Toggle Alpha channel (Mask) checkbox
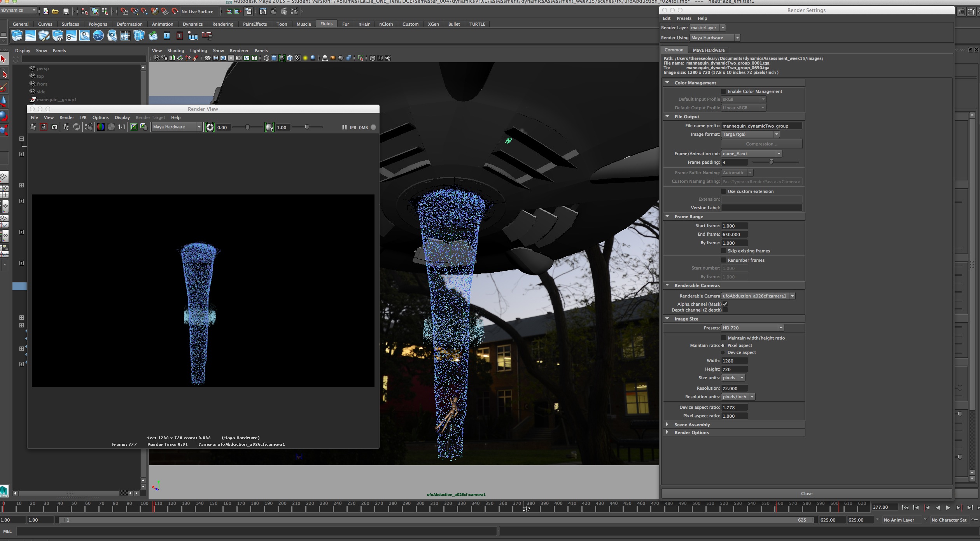Viewport: 980px width, 541px height. 725,304
